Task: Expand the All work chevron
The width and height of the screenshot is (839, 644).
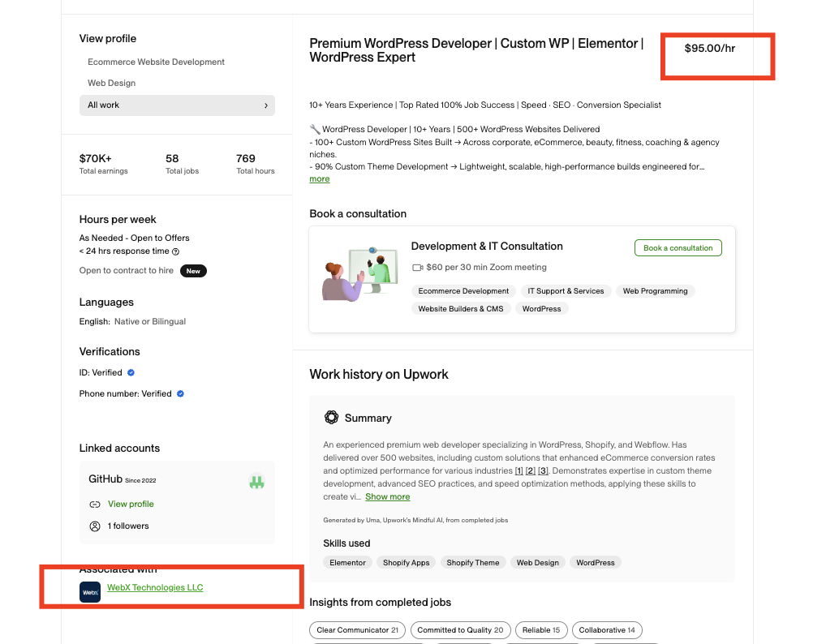Action: (x=265, y=105)
